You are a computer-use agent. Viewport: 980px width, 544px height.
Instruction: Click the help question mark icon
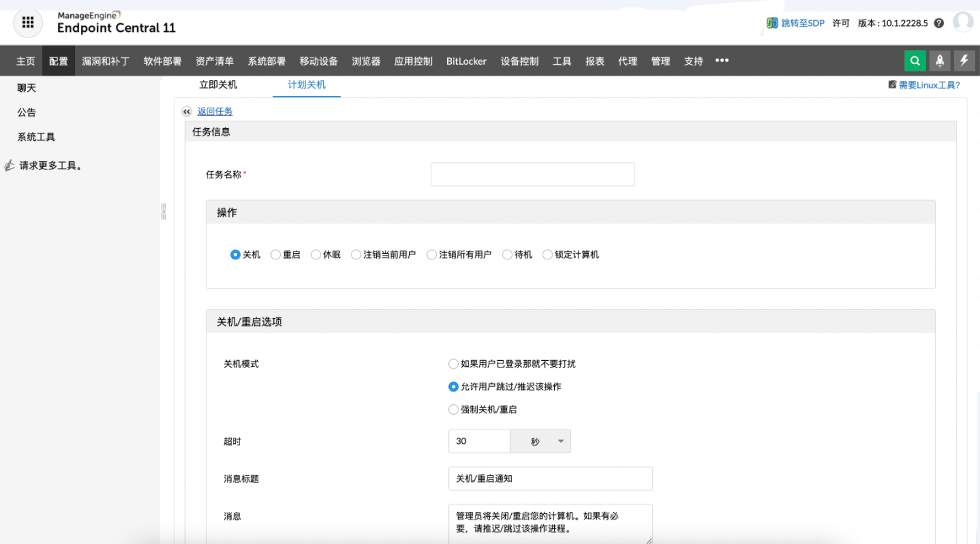(x=939, y=23)
